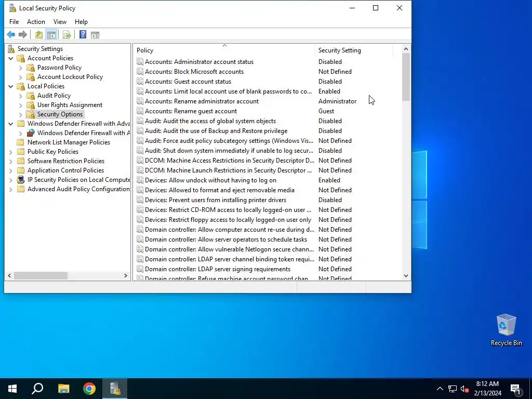Open Recycle Bin desktop icon
532x399 pixels.
point(506,330)
